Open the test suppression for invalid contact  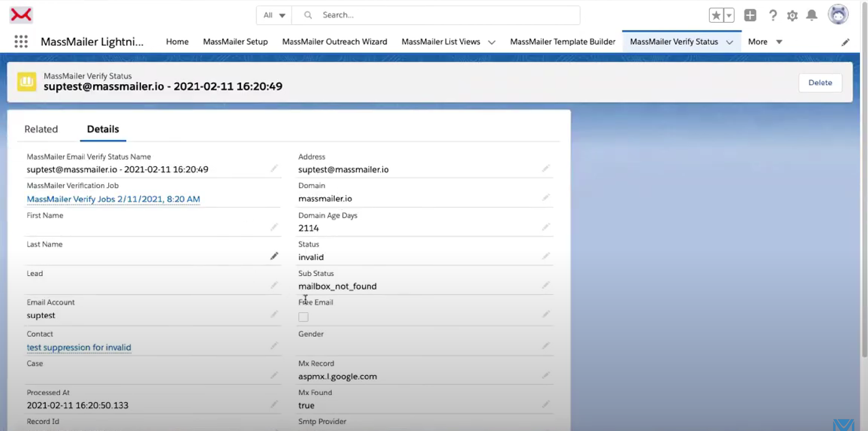pyautogui.click(x=79, y=347)
